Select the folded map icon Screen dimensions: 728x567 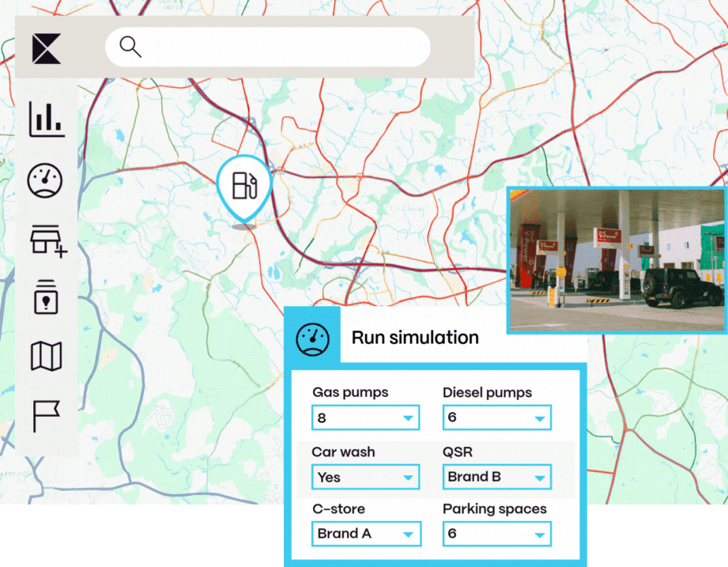(x=46, y=357)
